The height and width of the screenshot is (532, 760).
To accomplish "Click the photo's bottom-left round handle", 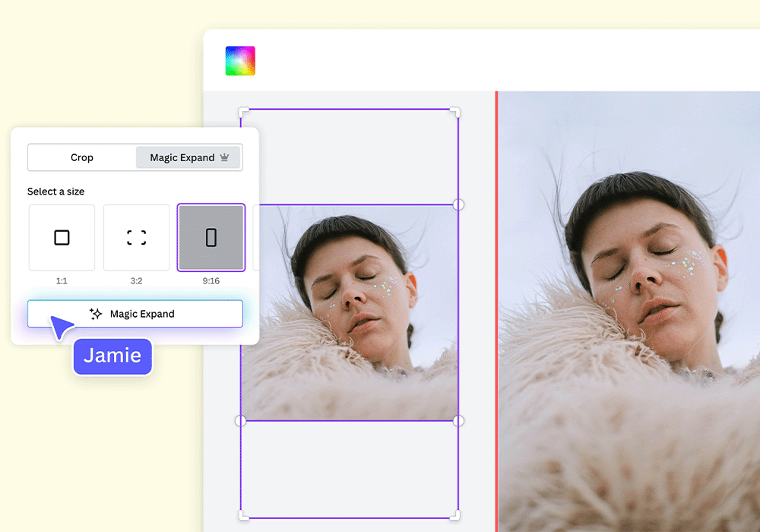I will point(240,420).
